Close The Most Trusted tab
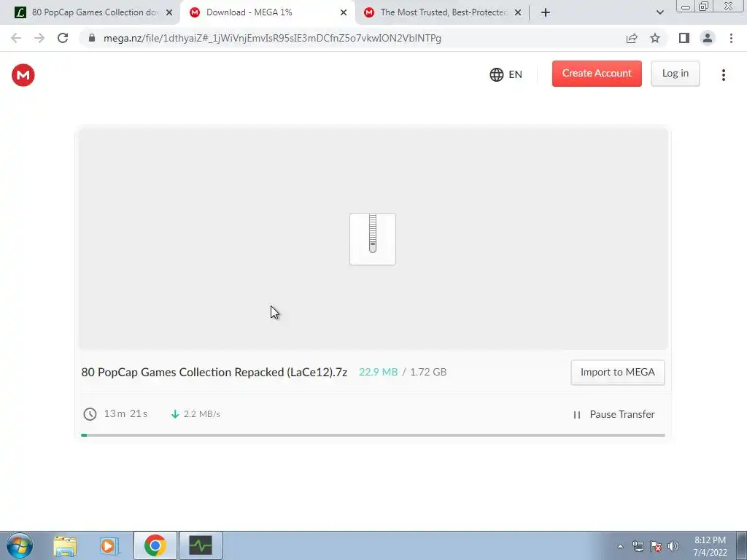Viewport: 747px width, 560px height. click(x=518, y=13)
